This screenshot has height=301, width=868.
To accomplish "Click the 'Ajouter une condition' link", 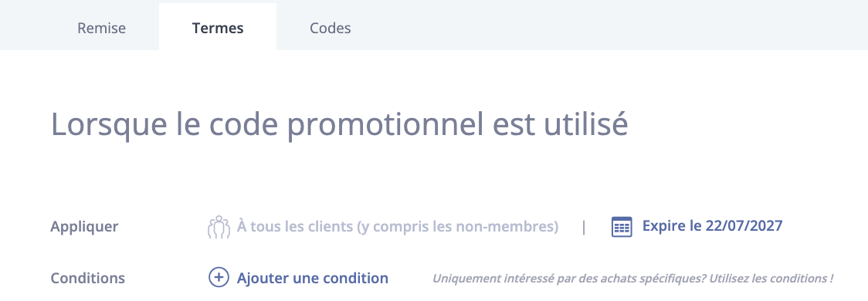I will [x=312, y=278].
